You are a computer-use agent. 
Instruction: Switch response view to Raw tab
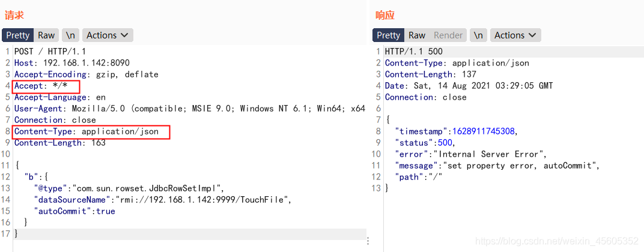pos(417,35)
